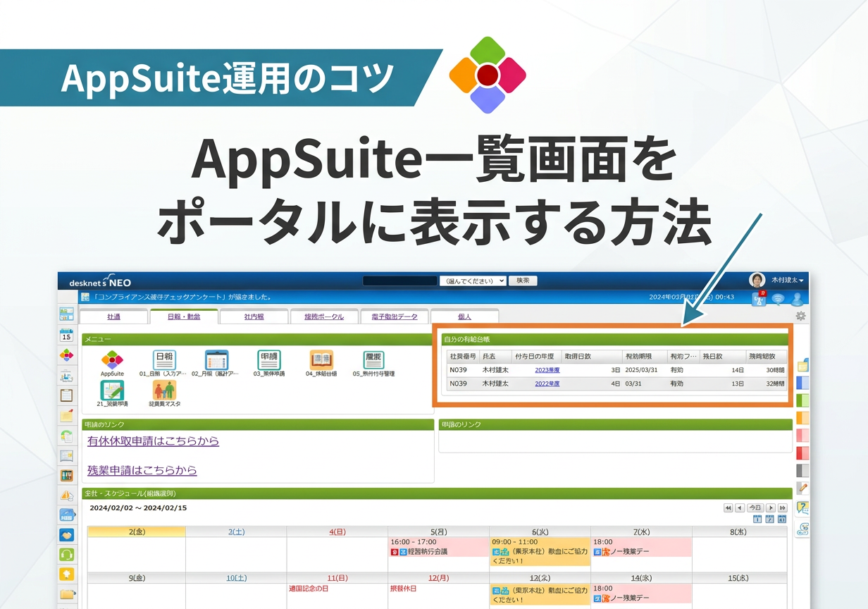Screen dimensions: 868x609
Task: Click the 30時間 remaining hours cell
Action: click(x=767, y=370)
